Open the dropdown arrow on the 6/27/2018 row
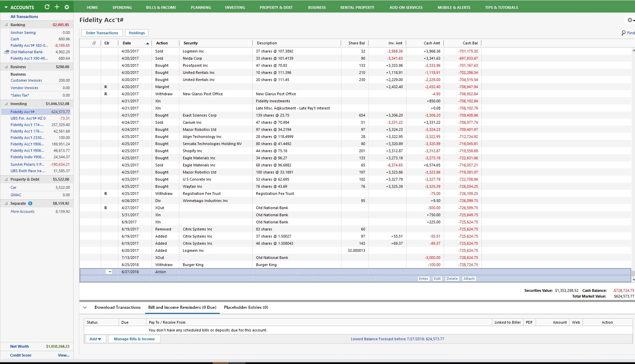 click(x=110, y=272)
